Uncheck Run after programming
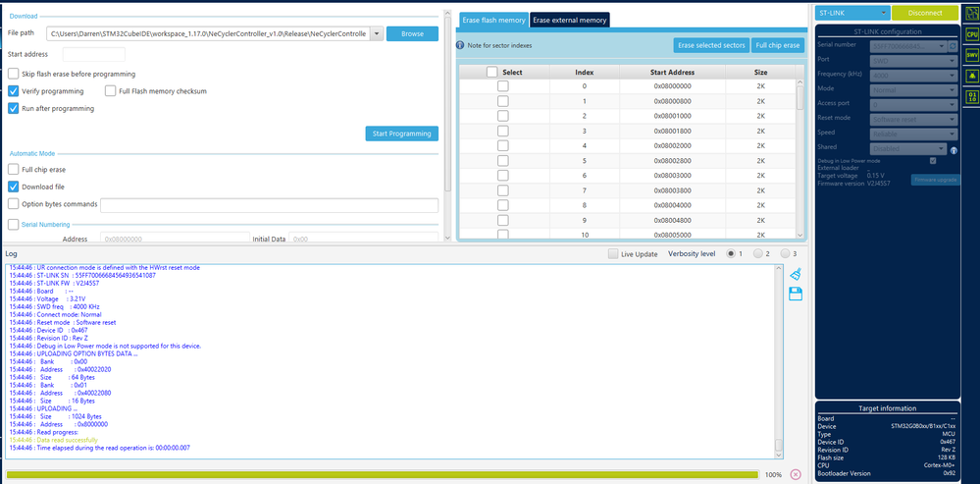The width and height of the screenshot is (980, 484). tap(13, 108)
